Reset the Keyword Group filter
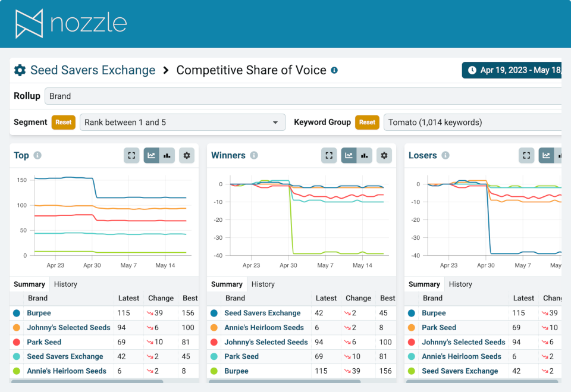The image size is (571, 392). 367,123
